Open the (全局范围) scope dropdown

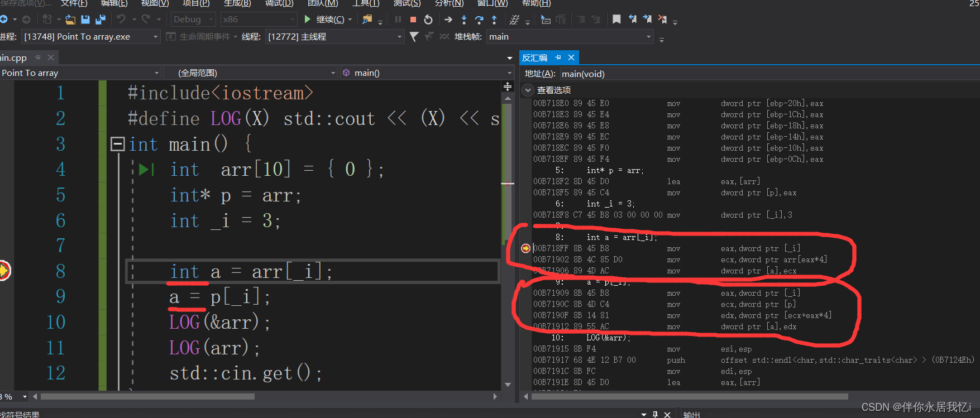click(x=250, y=73)
